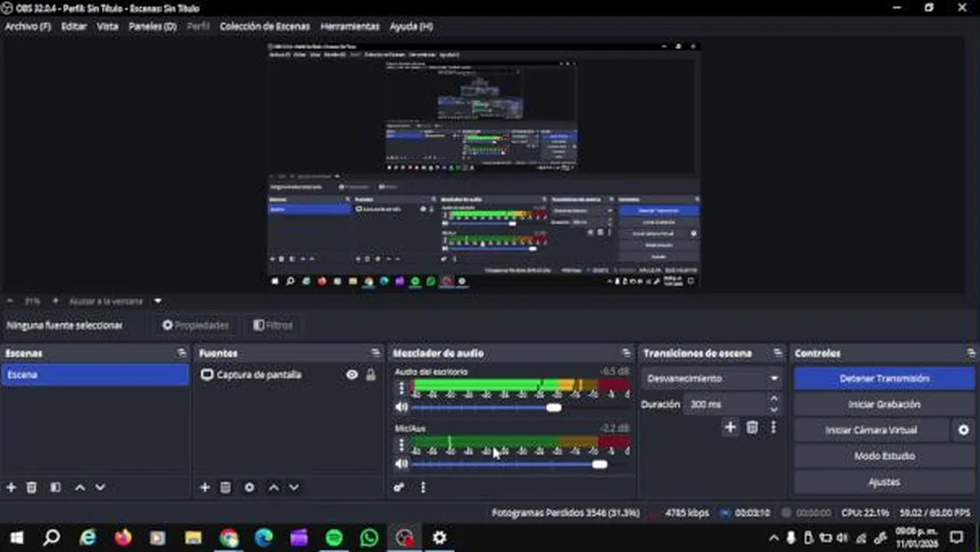This screenshot has height=552, width=980.
Task: Open Mic/Aux three-dot options menu
Action: coord(401,445)
